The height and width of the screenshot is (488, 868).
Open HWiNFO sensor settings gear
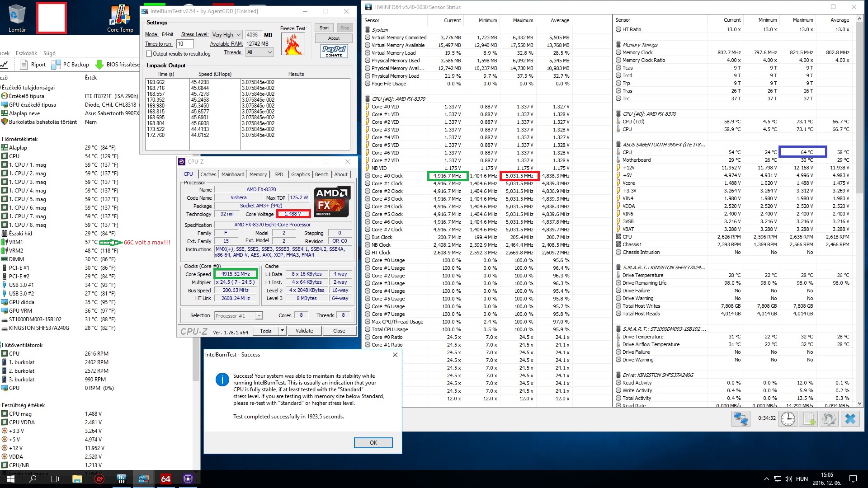pyautogui.click(x=829, y=418)
